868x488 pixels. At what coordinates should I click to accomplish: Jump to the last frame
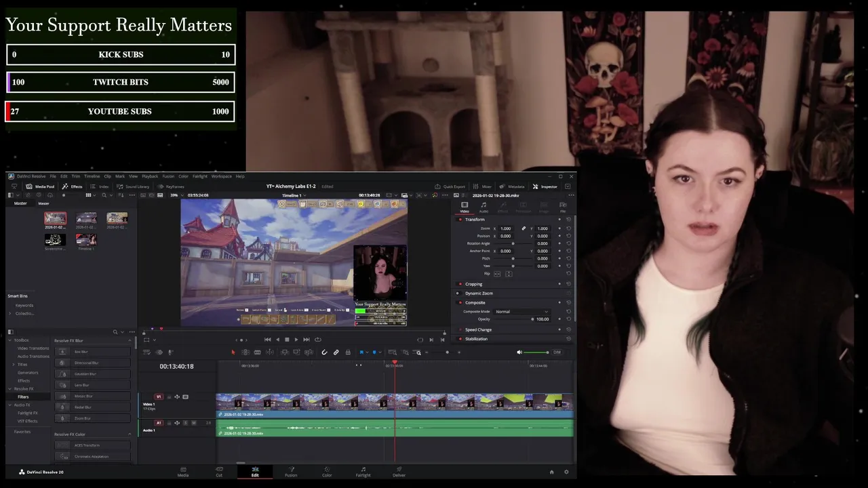[307, 340]
